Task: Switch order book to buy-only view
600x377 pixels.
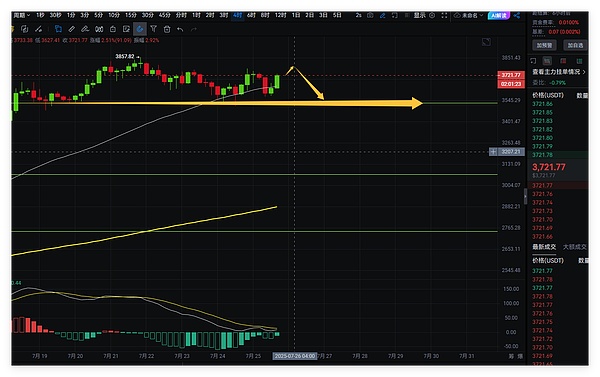Action: [579, 61]
